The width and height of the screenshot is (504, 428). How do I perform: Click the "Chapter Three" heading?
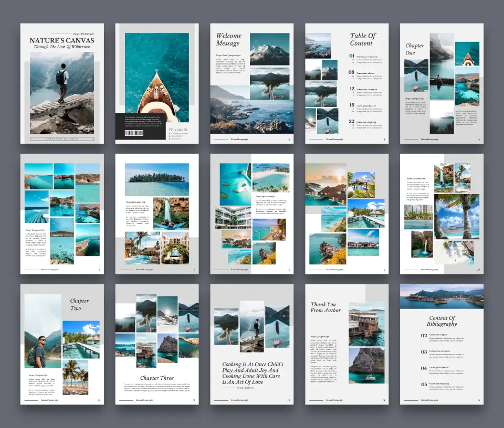coord(157,378)
